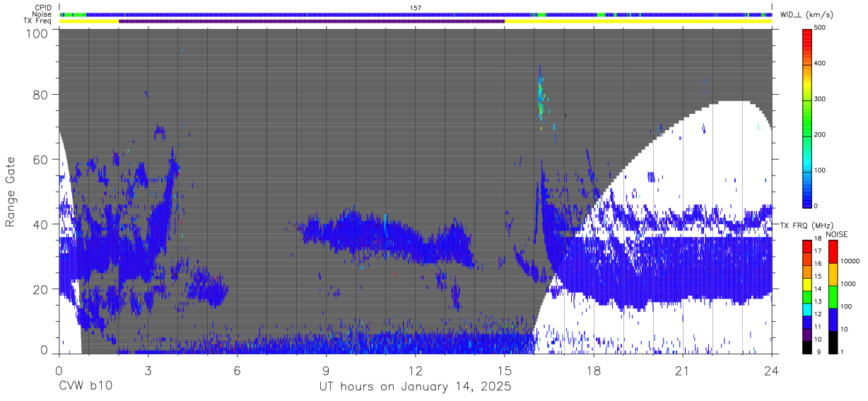Screen dimensions: 868x401
Task: Click the 10000 label on noise legend
Action: [850, 262]
